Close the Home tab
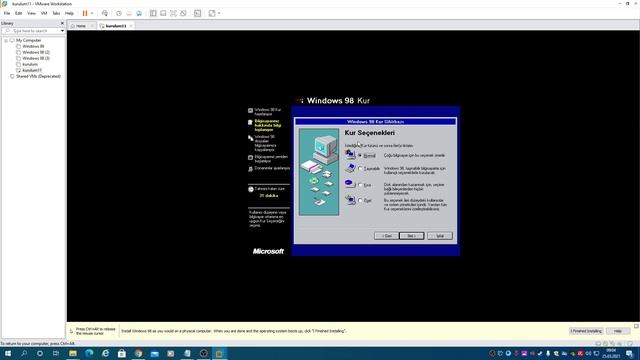 coord(92,26)
